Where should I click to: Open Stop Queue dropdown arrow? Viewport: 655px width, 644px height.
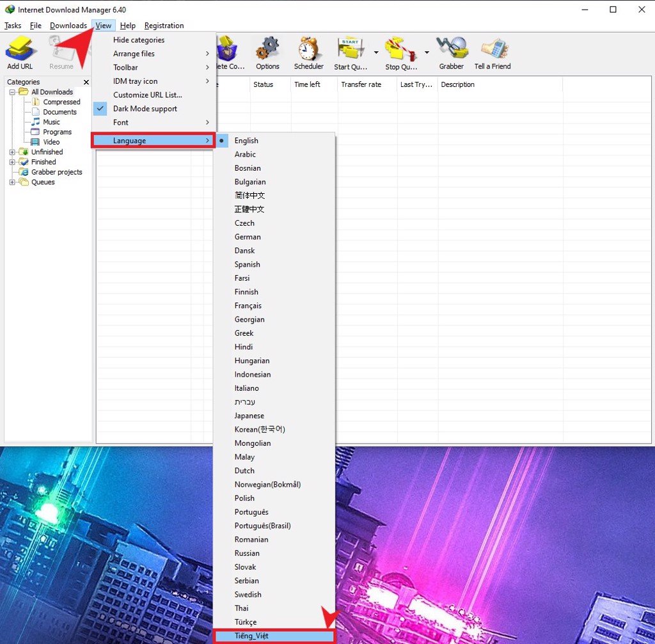click(x=427, y=52)
